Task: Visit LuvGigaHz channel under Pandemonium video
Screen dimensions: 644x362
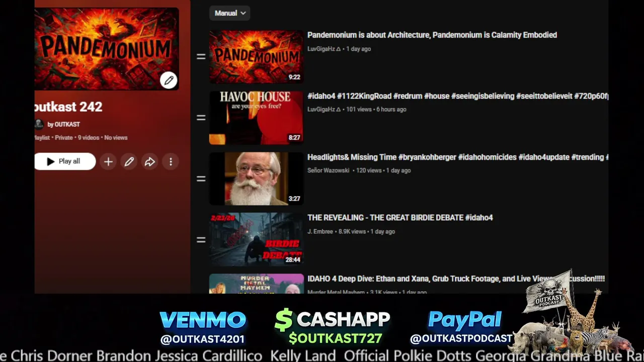Action: pyautogui.click(x=324, y=49)
